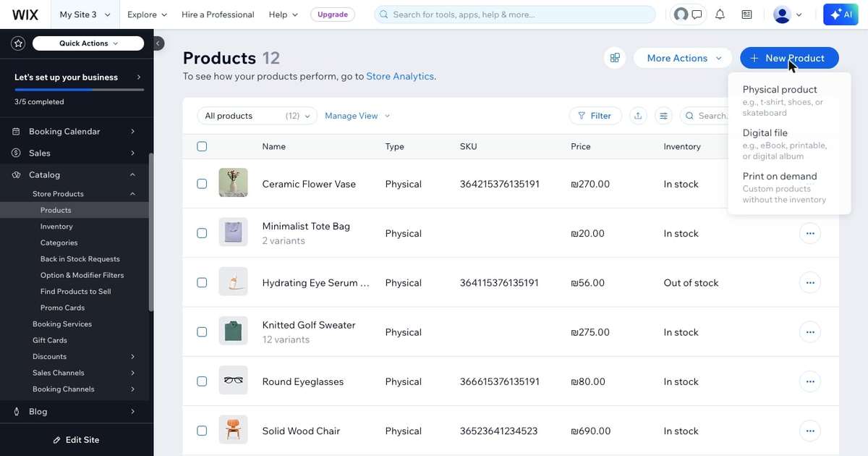868x456 pixels.
Task: Collapse the Catalog section in the sidebar
Action: [x=133, y=174]
